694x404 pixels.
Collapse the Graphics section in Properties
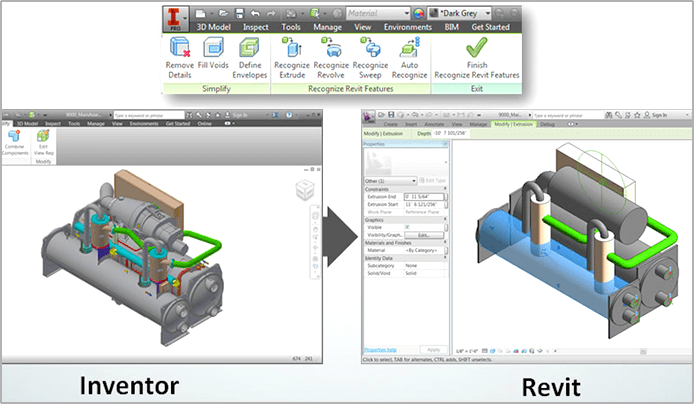[x=445, y=219]
